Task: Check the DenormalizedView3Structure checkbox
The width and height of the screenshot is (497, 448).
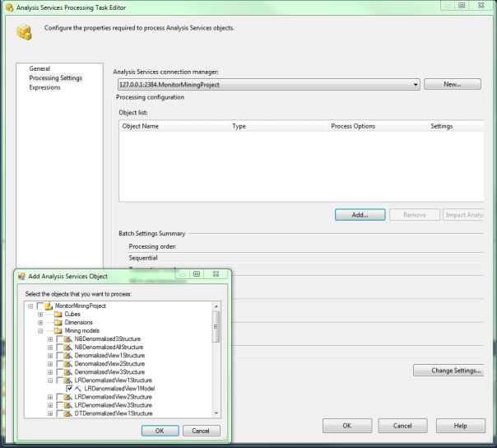Action: click(x=59, y=372)
